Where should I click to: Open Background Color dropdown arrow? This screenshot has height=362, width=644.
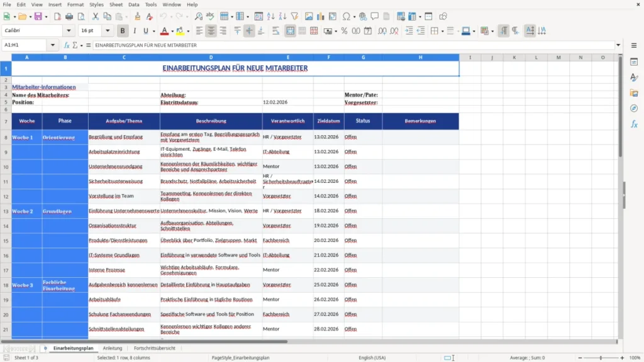pos(188,31)
